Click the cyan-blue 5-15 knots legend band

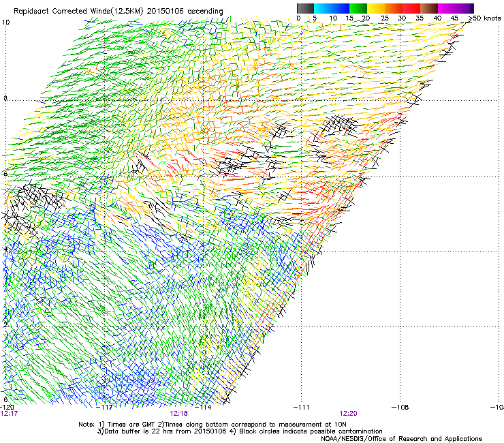point(332,8)
